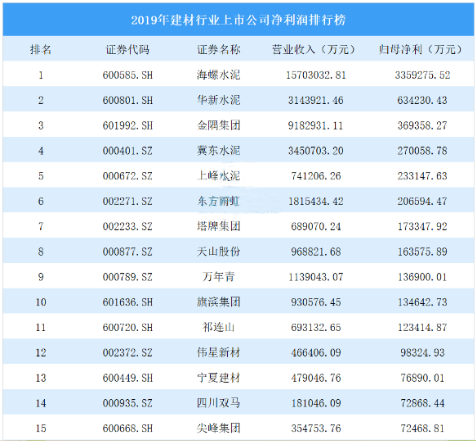Select the company name 祁连山
The width and height of the screenshot is (476, 441).
218,327
